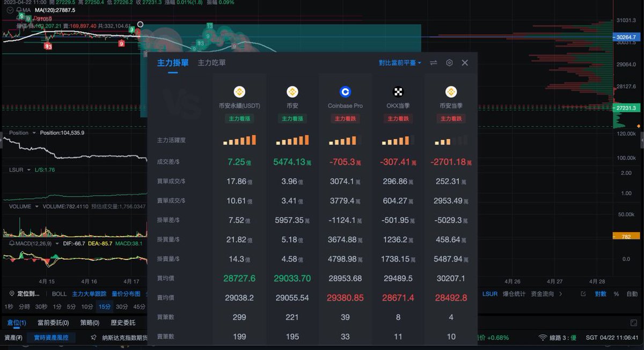Select the 5474.13萬 成交差 value
This screenshot has height=350, width=644.
pos(292,162)
